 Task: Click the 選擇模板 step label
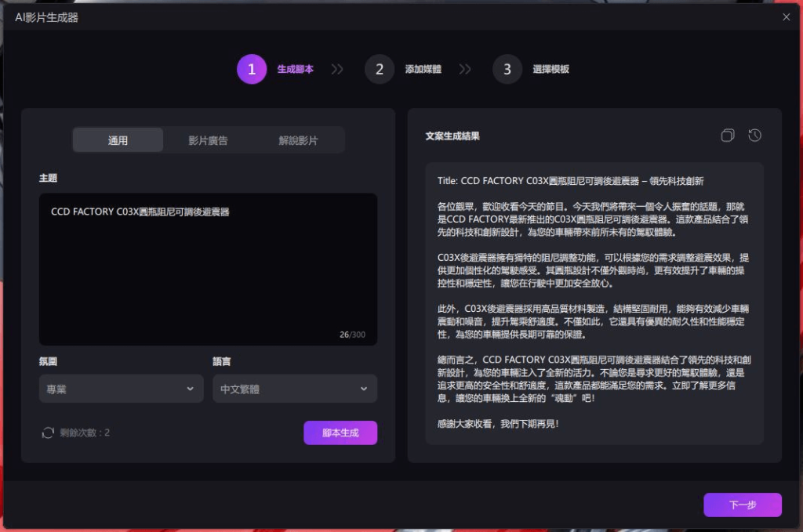click(550, 69)
